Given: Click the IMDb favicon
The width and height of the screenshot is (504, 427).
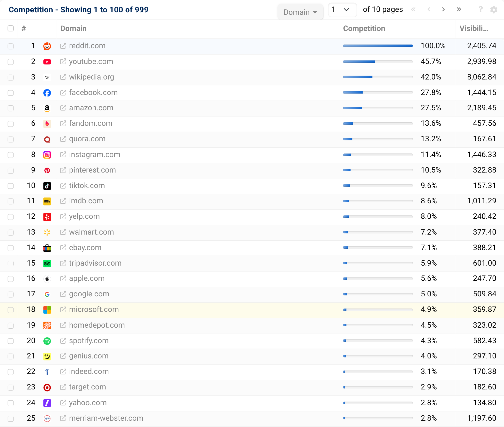Looking at the screenshot, I should 47,201.
